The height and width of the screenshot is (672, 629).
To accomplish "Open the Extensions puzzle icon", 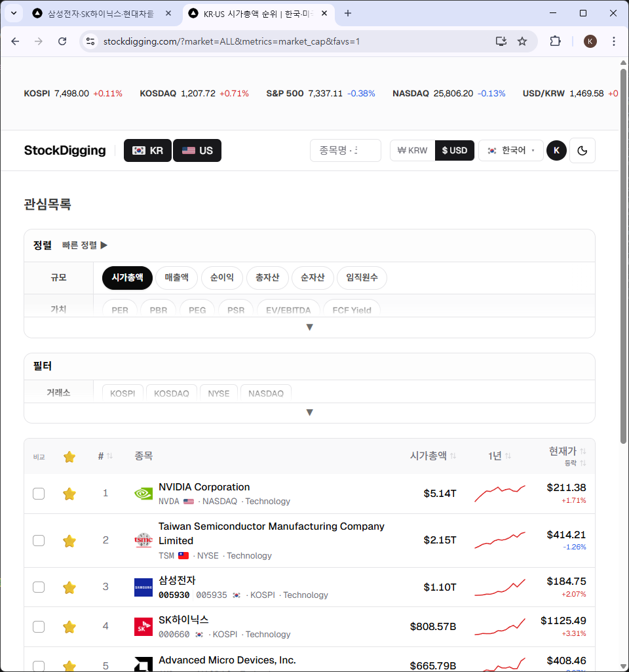I will pyautogui.click(x=555, y=41).
